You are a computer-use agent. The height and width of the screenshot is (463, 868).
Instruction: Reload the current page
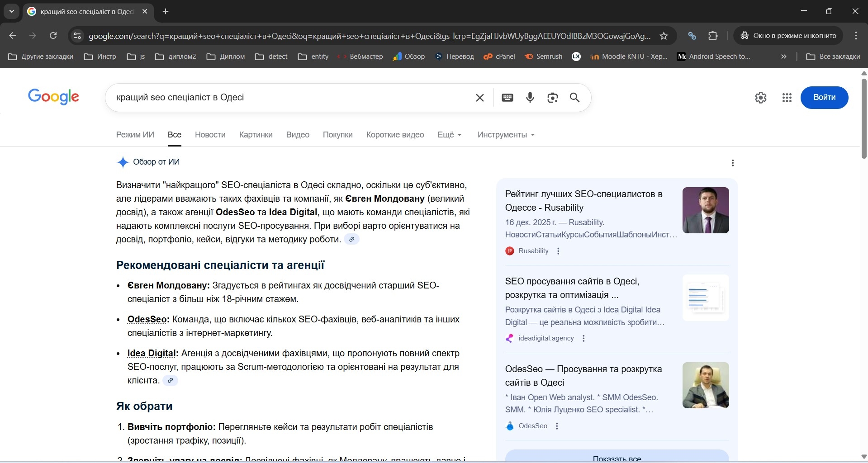point(53,36)
